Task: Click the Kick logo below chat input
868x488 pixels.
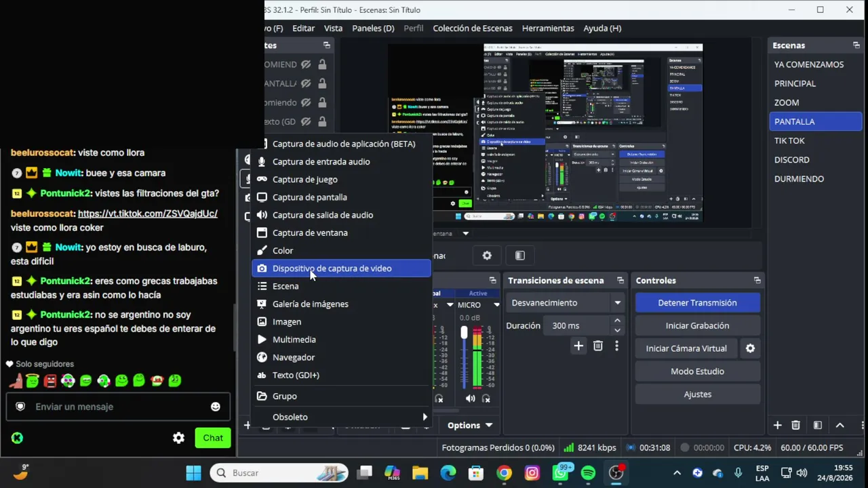Action: (17, 438)
